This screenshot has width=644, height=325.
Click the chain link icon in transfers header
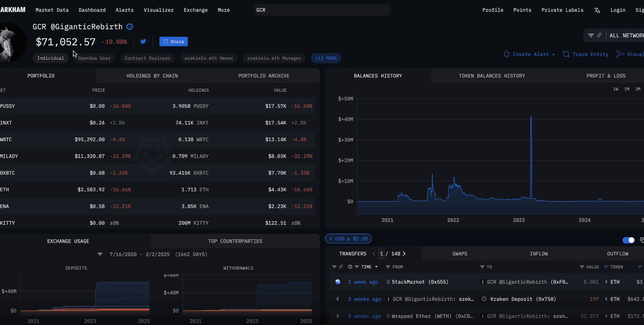341,267
